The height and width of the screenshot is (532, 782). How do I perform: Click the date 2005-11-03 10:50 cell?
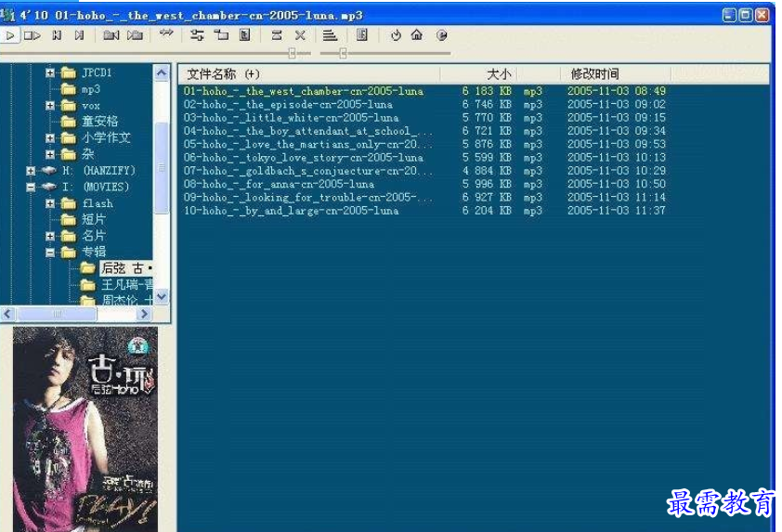point(617,184)
